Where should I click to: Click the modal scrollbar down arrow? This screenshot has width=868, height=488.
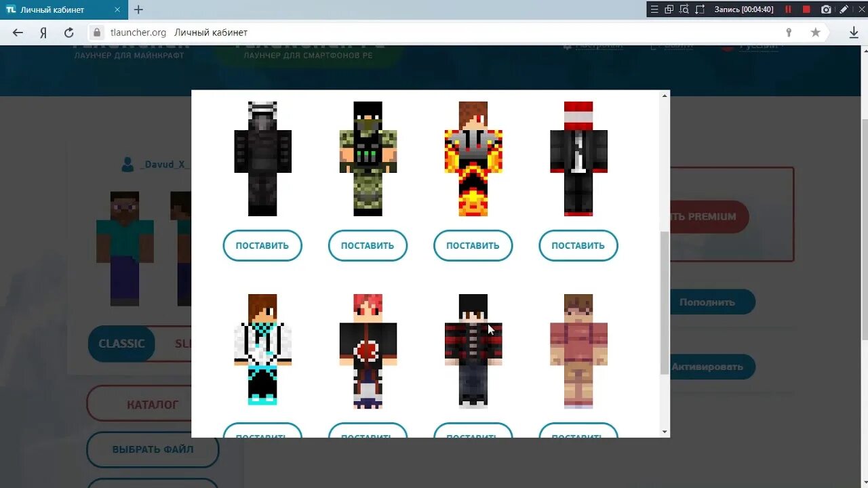point(665,432)
